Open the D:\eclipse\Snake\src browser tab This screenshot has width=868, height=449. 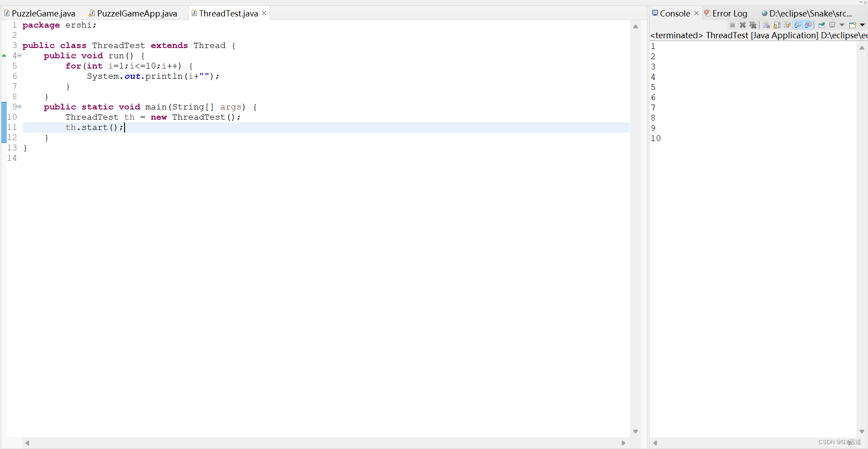point(806,13)
